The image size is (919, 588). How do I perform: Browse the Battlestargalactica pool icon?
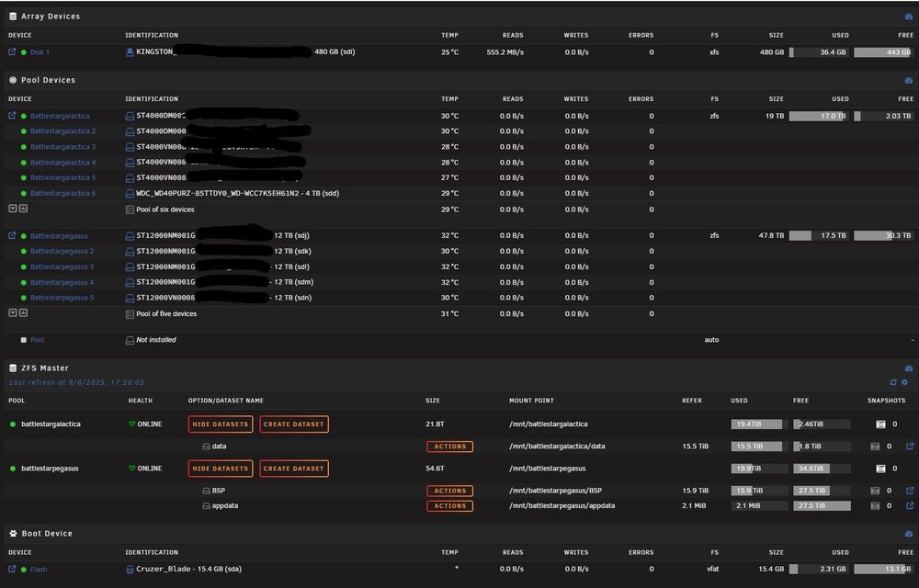(x=12, y=116)
